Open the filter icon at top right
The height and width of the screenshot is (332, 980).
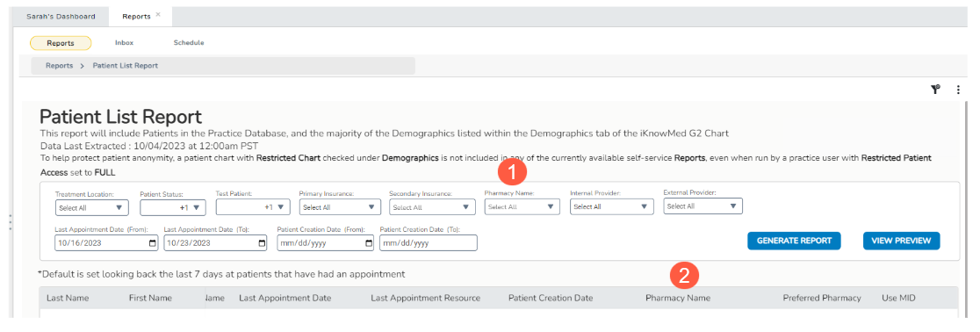tap(935, 90)
